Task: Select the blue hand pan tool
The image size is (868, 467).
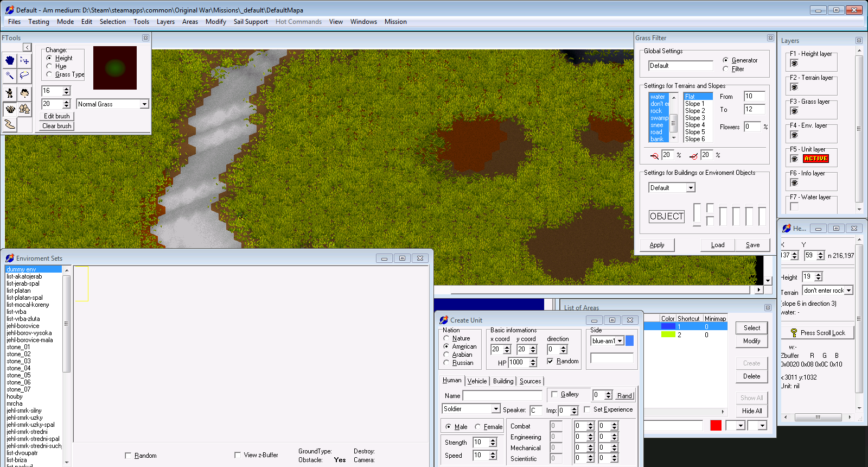Action: [x=10, y=60]
